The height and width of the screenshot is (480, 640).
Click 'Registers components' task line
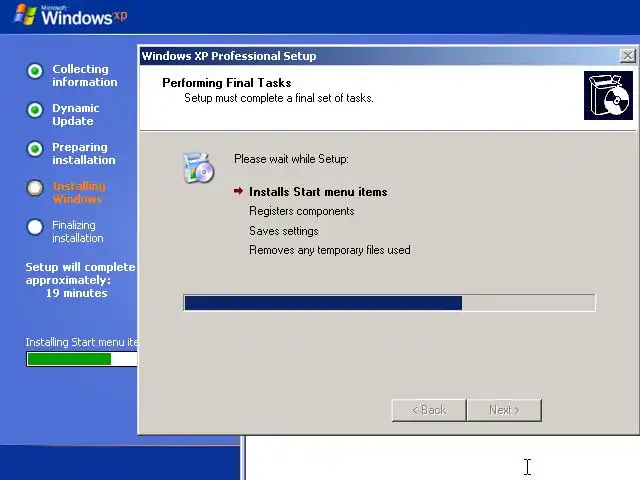click(302, 211)
